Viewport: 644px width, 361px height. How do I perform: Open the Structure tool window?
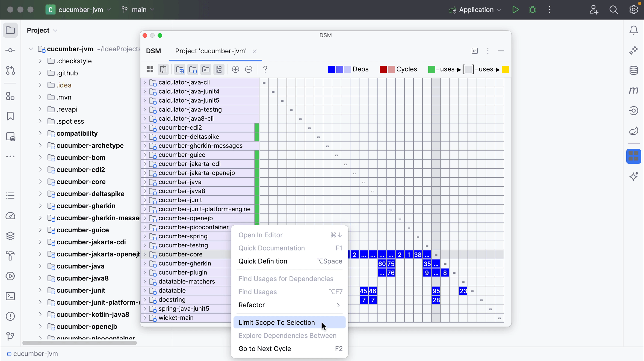tap(10, 96)
